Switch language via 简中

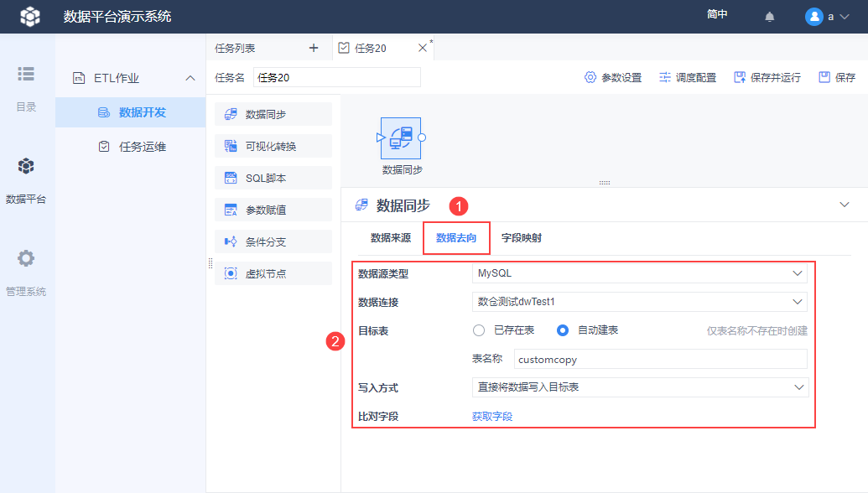[717, 14]
